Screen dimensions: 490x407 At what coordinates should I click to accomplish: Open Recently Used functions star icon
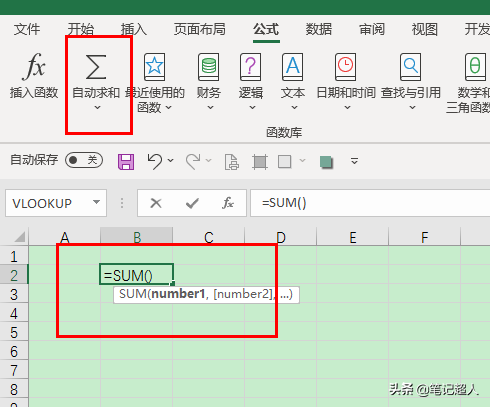(154, 67)
